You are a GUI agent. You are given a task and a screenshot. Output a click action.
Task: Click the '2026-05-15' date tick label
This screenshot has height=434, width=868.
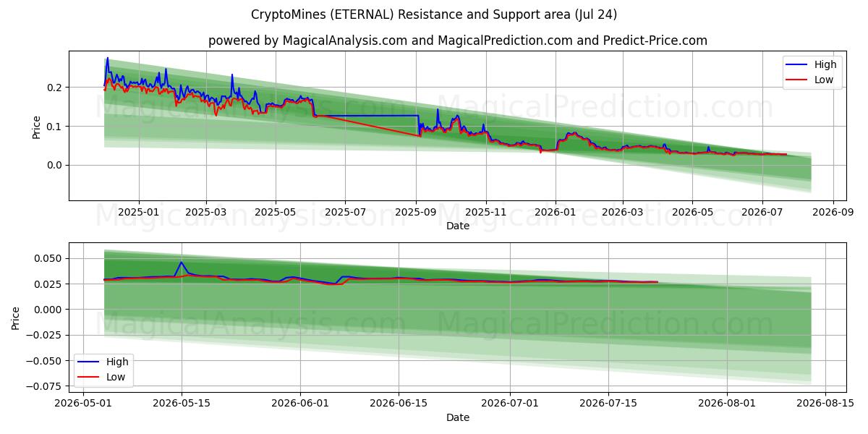pos(182,404)
